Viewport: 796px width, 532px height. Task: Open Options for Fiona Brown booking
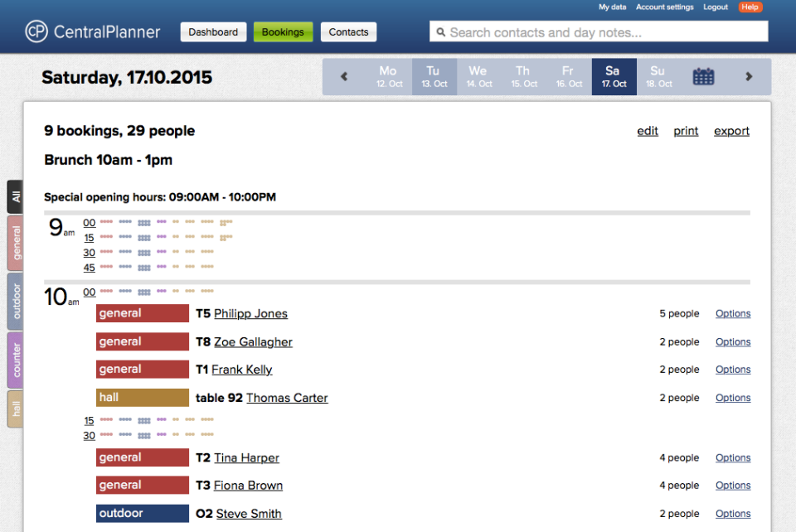click(x=733, y=486)
